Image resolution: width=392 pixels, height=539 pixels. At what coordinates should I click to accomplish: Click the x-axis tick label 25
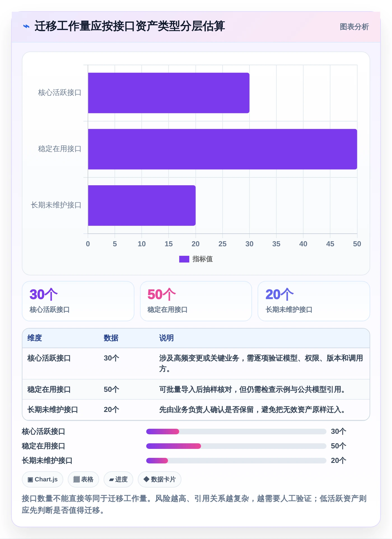(x=223, y=244)
